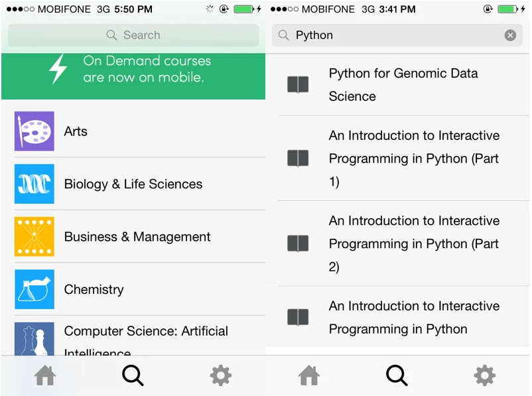Tap the Computer Science chess piece icon
This screenshot has height=396, width=532.
click(x=34, y=338)
